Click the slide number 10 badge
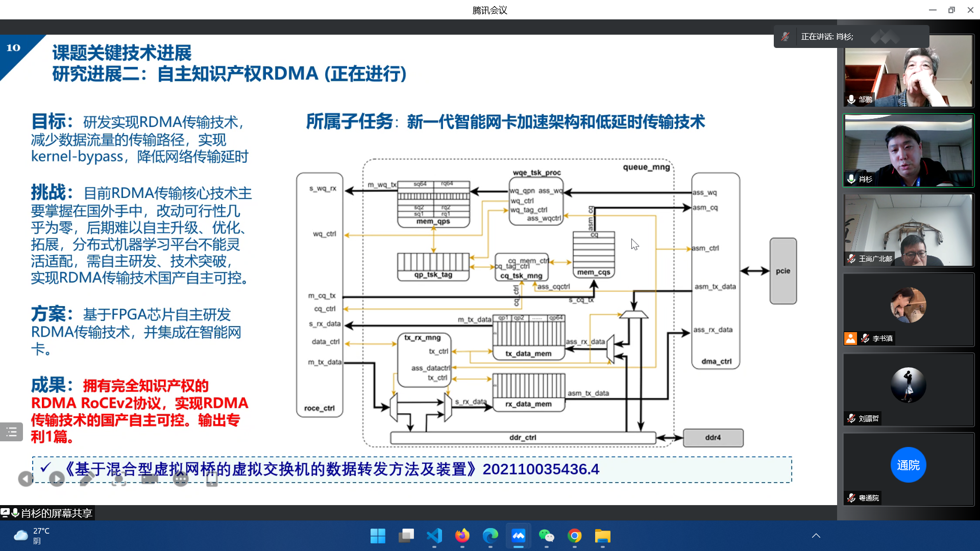This screenshot has width=980, height=551. (x=13, y=48)
